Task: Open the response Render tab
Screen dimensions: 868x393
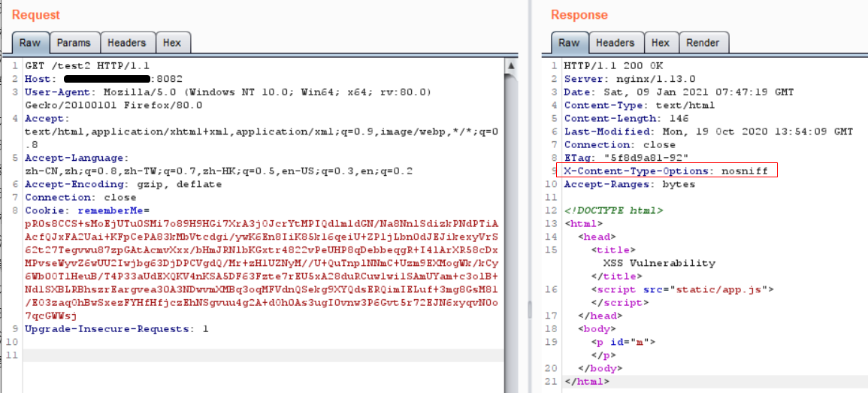Action: pyautogui.click(x=703, y=43)
